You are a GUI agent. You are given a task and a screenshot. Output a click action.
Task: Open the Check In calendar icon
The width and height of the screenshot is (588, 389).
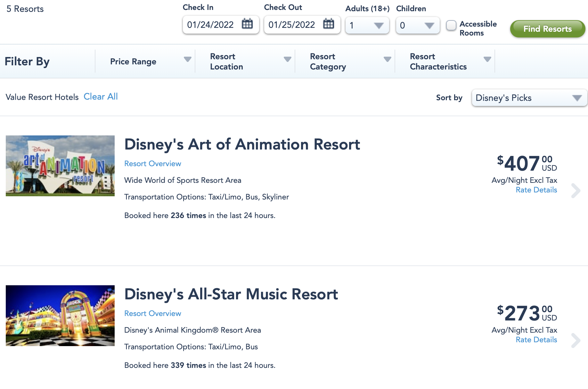click(247, 24)
